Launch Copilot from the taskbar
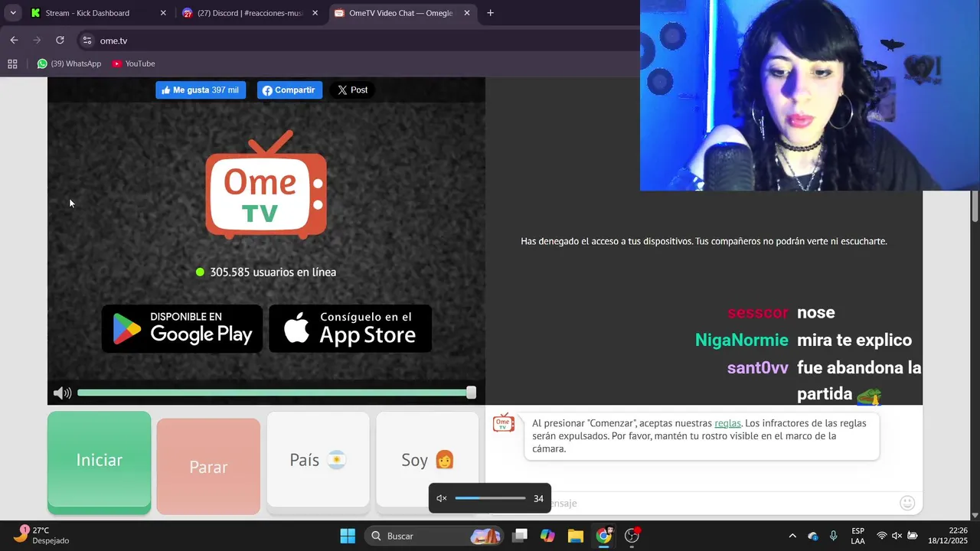The width and height of the screenshot is (980, 551). 547,536
